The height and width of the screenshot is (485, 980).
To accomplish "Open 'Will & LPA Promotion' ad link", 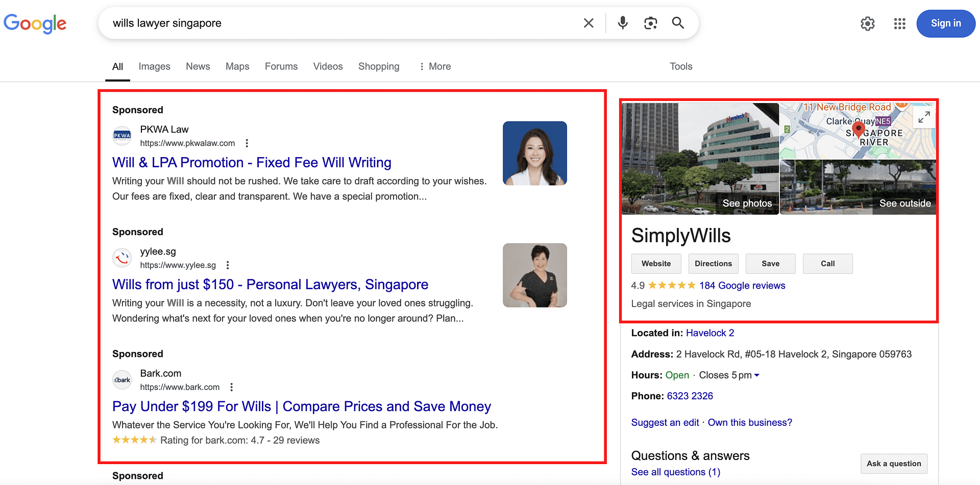I will pos(252,163).
